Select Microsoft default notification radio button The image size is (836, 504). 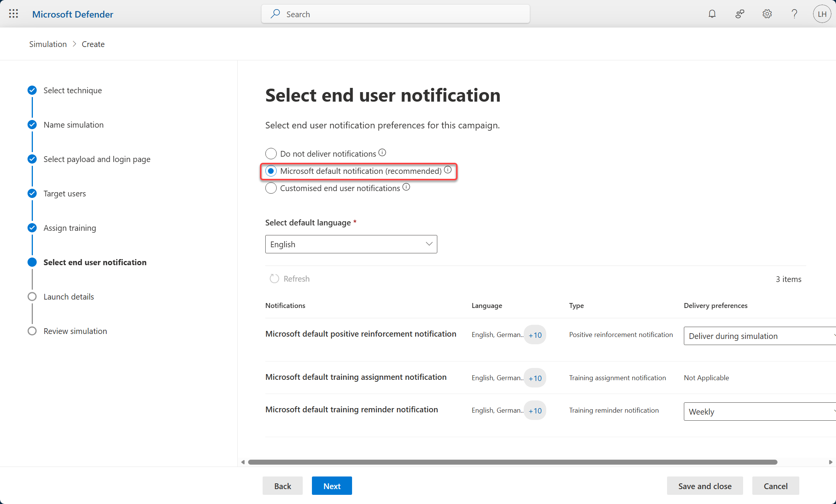pos(271,171)
